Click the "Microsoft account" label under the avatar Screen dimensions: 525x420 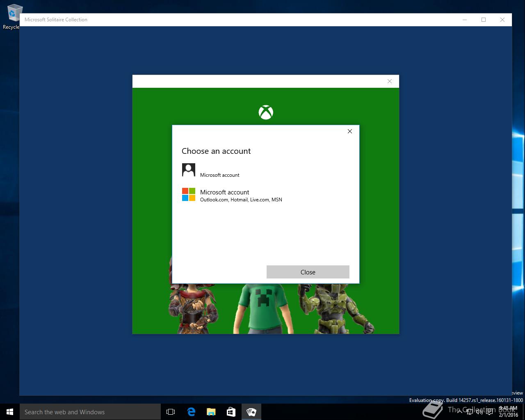(220, 175)
